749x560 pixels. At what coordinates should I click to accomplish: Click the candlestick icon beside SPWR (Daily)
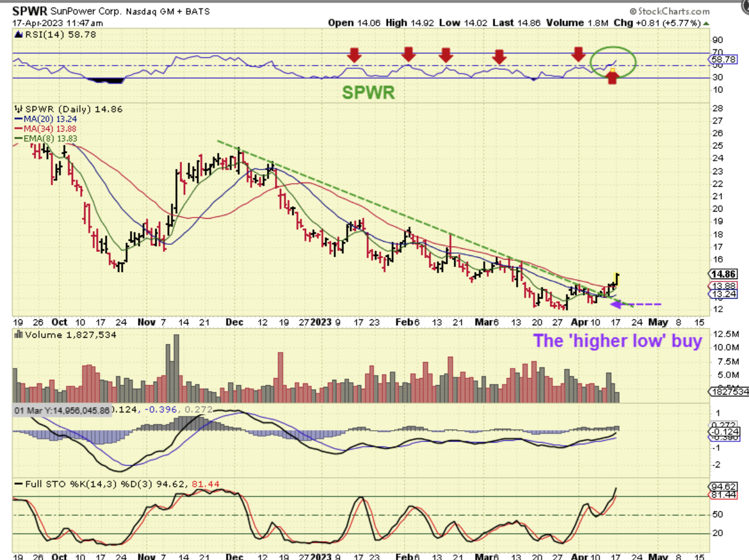tap(17, 110)
